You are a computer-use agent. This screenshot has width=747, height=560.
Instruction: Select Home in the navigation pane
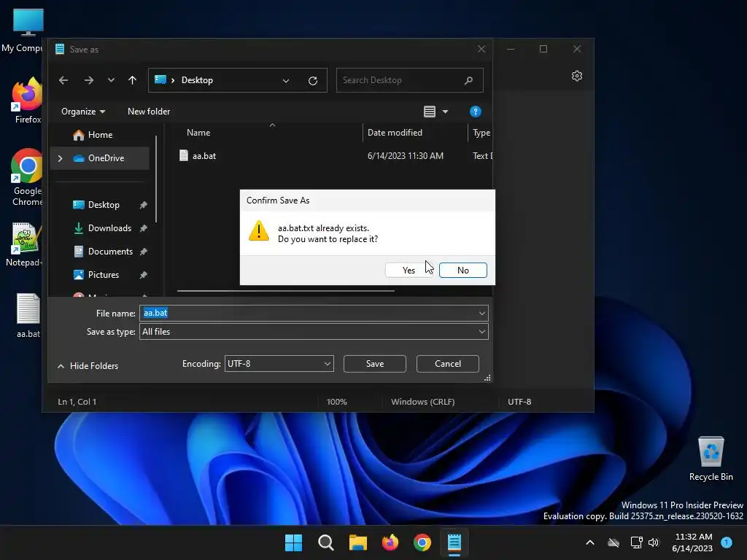click(x=100, y=135)
